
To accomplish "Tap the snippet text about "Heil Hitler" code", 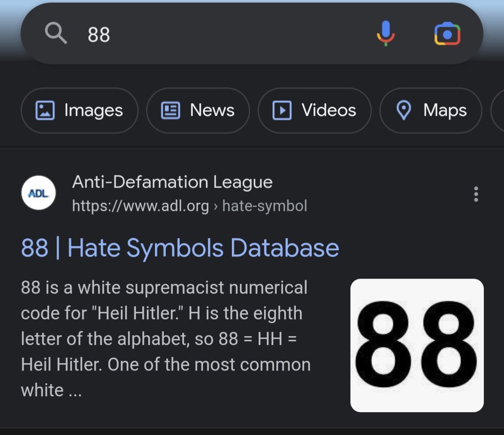I will 166,339.
